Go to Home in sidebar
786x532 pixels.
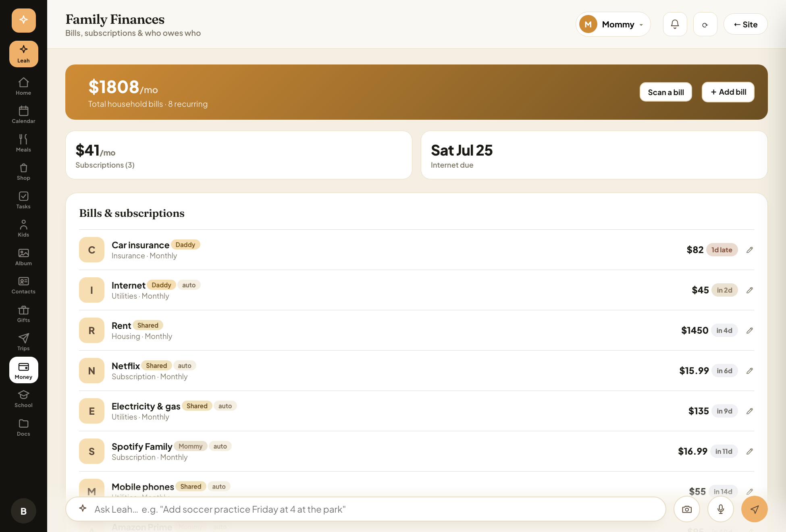coord(23,87)
